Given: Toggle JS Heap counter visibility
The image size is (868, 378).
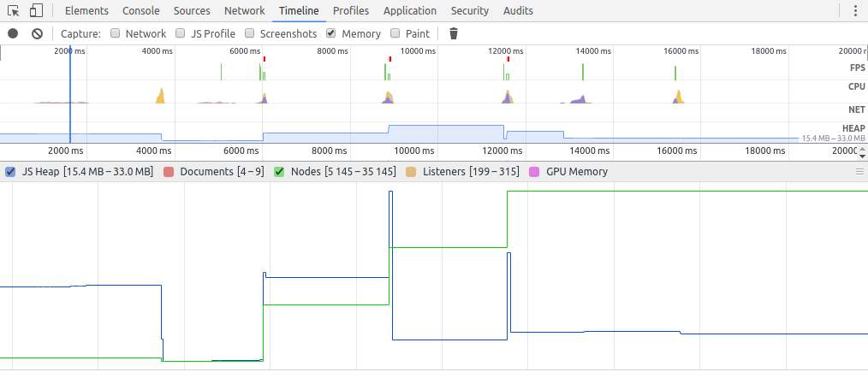Looking at the screenshot, I should coord(11,172).
